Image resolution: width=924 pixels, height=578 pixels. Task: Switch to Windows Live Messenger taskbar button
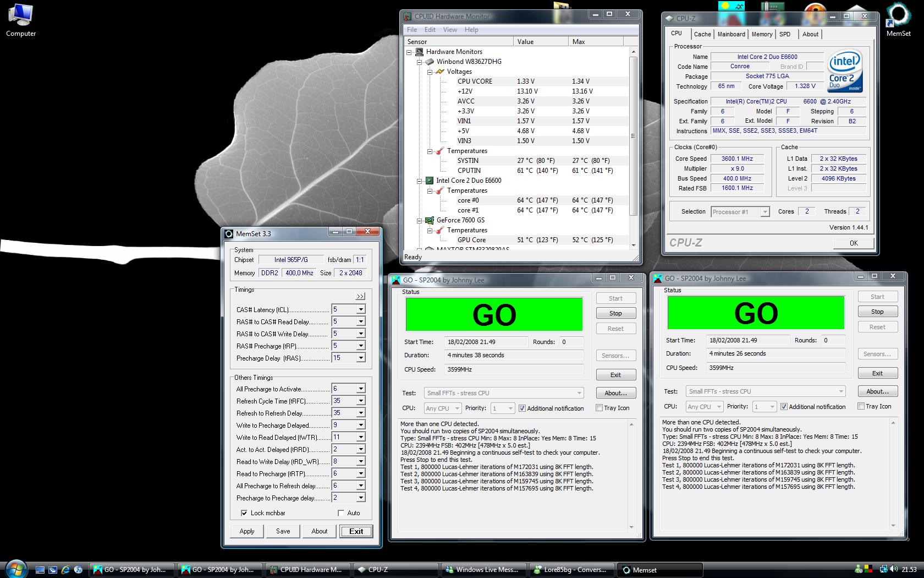click(483, 570)
